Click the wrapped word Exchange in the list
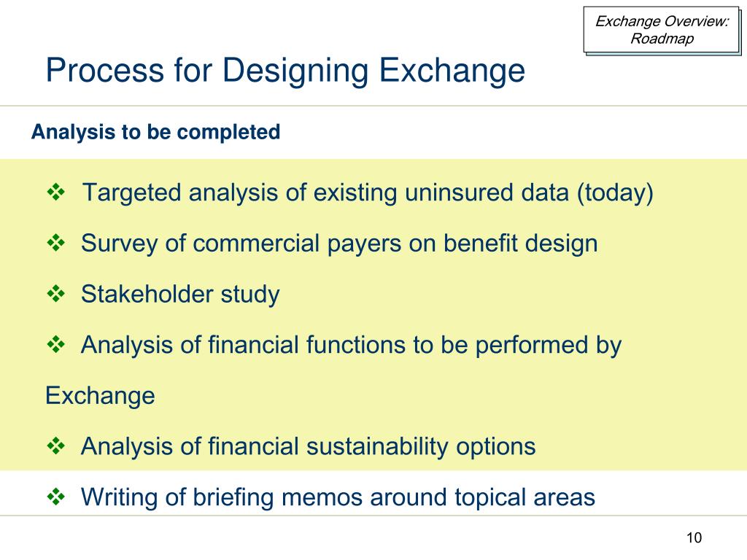This screenshot has height=560, width=747. [100, 396]
